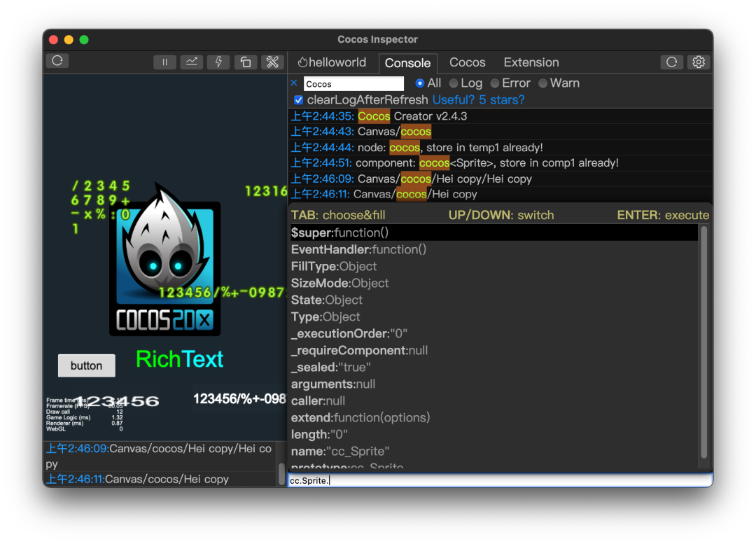Image resolution: width=756 pixels, height=544 pixels.
Task: Click the 2:46:09 entry in bottom-left log
Action: click(160, 456)
